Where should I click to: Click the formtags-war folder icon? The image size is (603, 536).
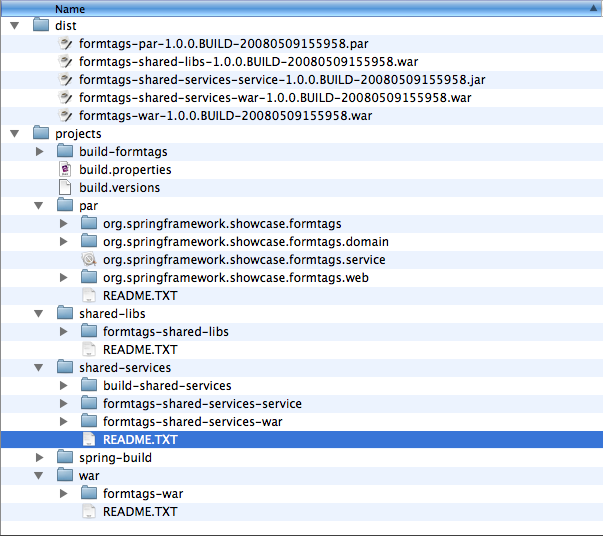89,493
